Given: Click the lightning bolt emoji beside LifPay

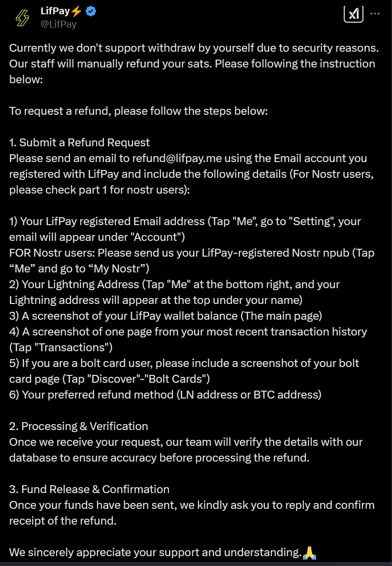Looking at the screenshot, I should pos(76,11).
